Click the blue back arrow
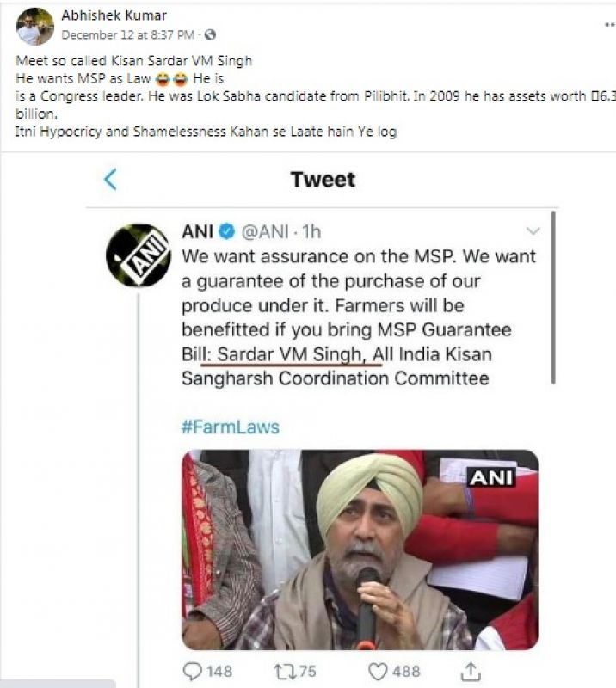616x688 pixels. [x=109, y=179]
